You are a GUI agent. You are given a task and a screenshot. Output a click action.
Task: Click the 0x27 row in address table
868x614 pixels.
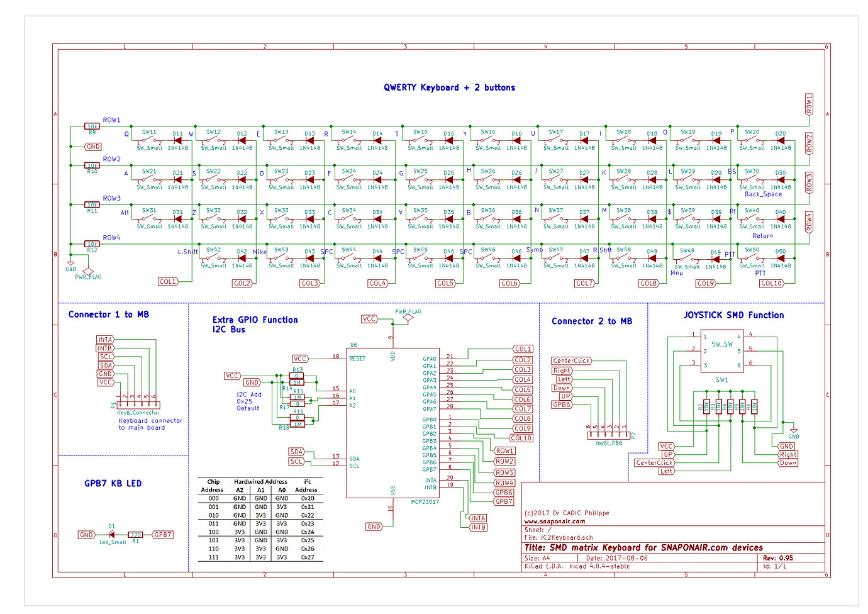click(x=261, y=556)
